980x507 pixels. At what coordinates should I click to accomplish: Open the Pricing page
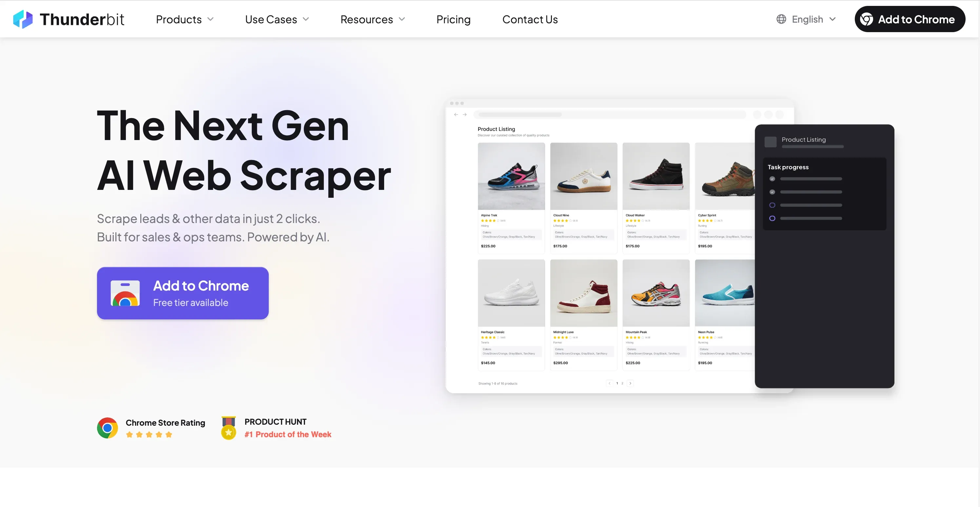click(453, 19)
